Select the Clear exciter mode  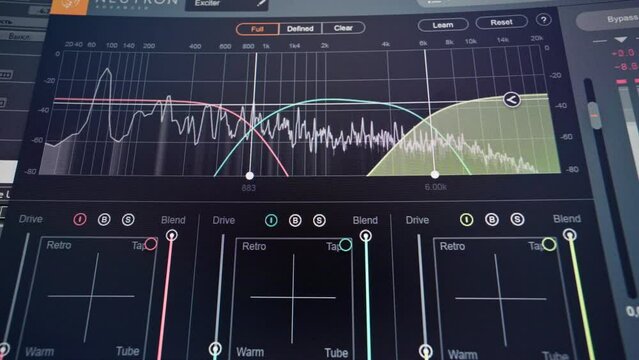tap(343, 28)
